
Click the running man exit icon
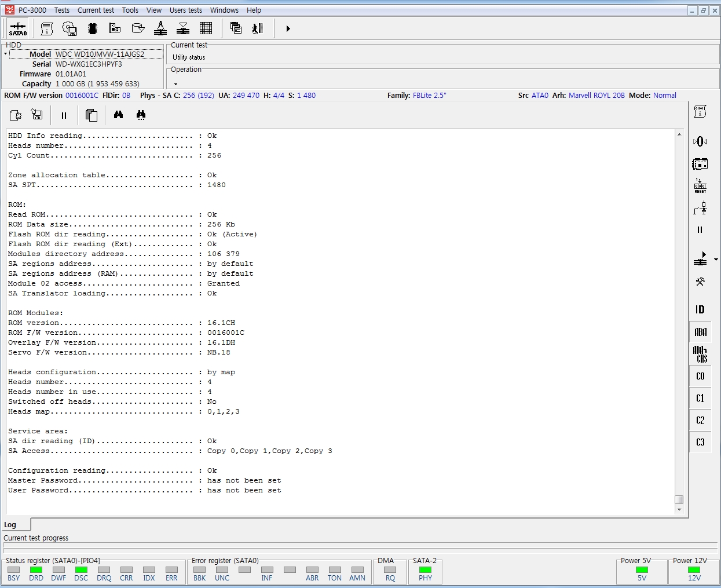click(x=258, y=28)
